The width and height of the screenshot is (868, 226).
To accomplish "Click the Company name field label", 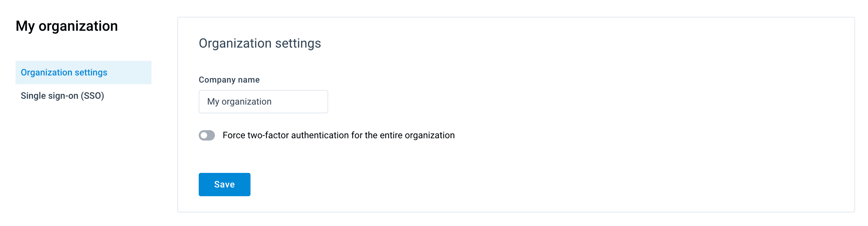I will point(229,80).
